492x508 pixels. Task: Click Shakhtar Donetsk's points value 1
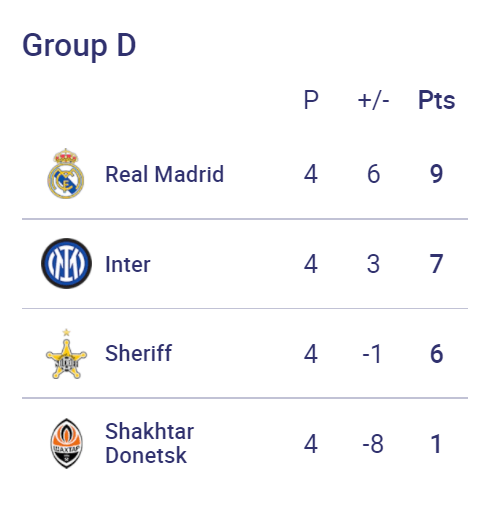436,444
